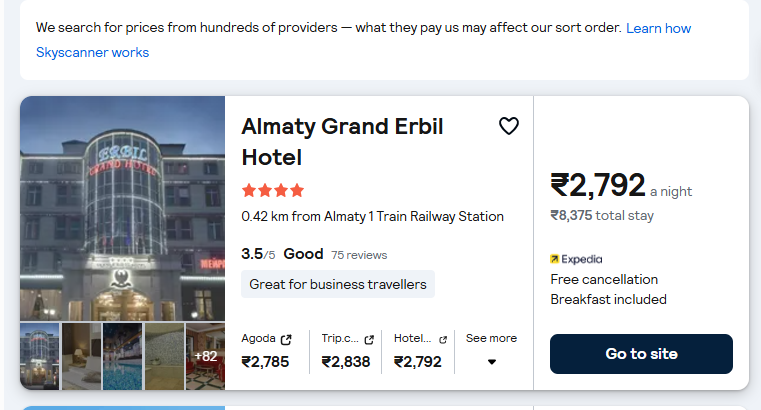This screenshot has height=410, width=761.
Task: Expand See more price providers
Action: pos(491,351)
